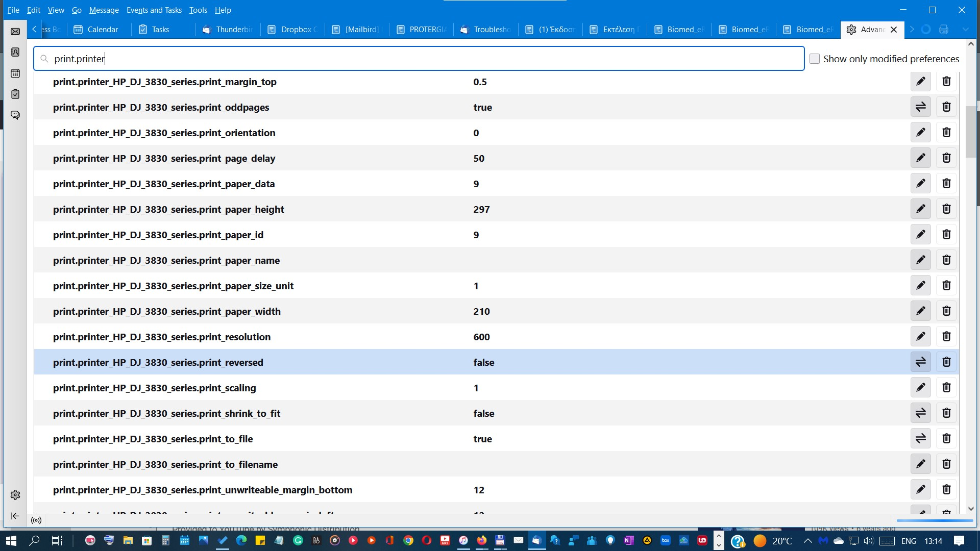Viewport: 980px width, 551px height.
Task: Enable Show only modified preferences
Action: (x=815, y=59)
